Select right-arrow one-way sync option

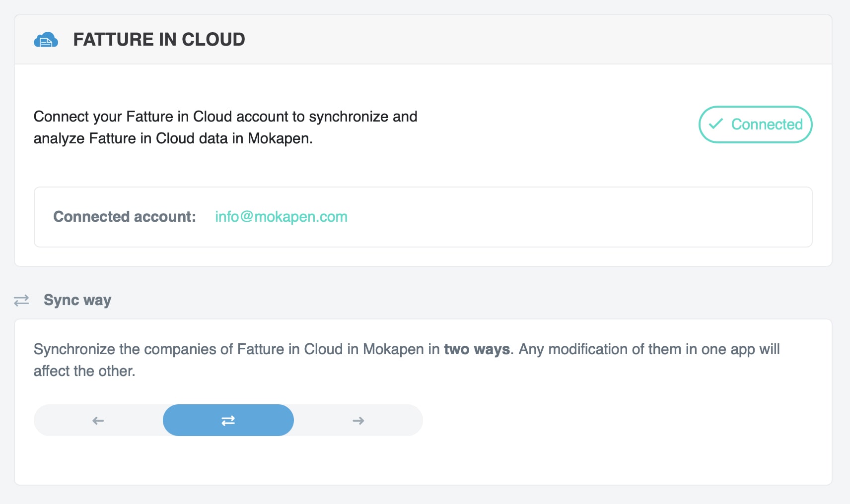coord(358,421)
